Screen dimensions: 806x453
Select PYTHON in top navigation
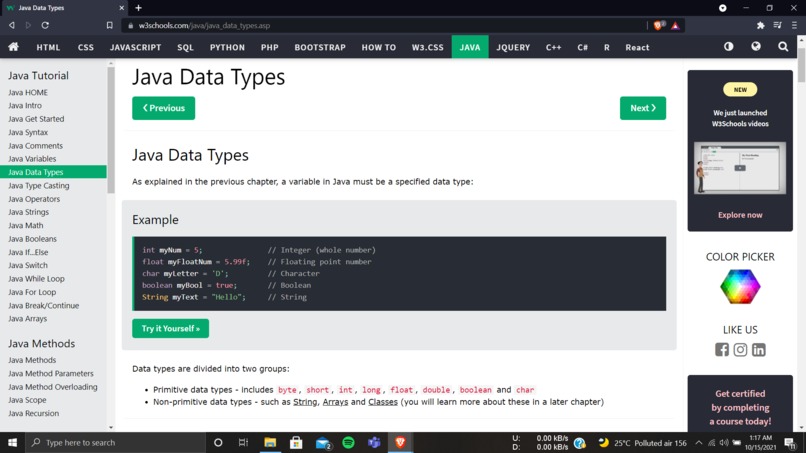tap(227, 47)
